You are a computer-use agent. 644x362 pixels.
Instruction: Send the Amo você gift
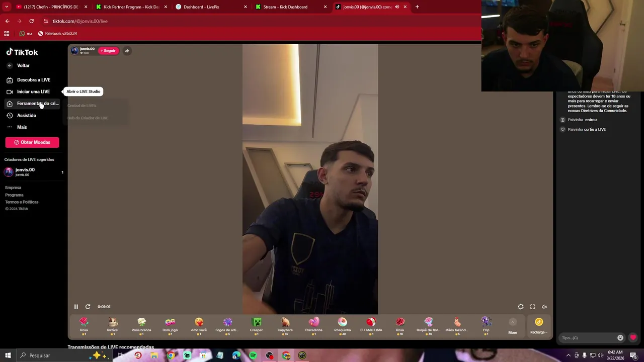click(199, 326)
